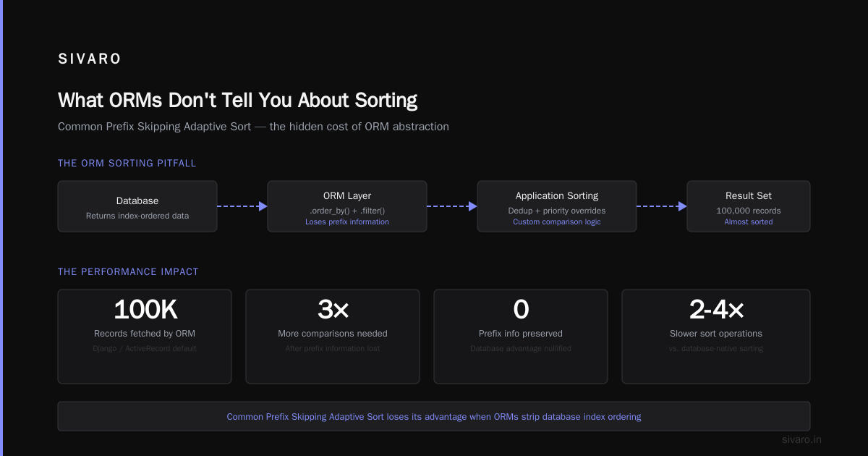Click 'Django / ActiveRecord default' caption
Screen dimensions: 868x456
point(145,348)
